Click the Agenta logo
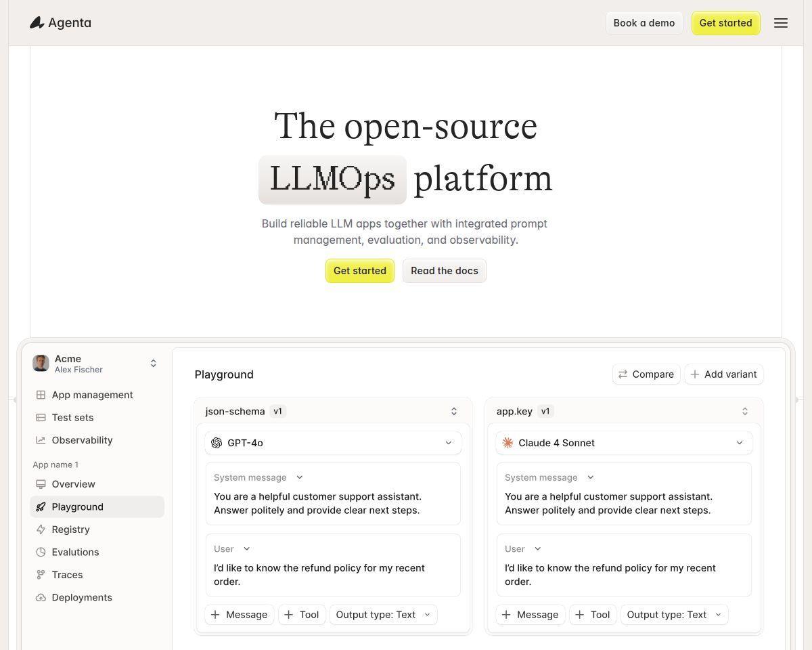 60,23
